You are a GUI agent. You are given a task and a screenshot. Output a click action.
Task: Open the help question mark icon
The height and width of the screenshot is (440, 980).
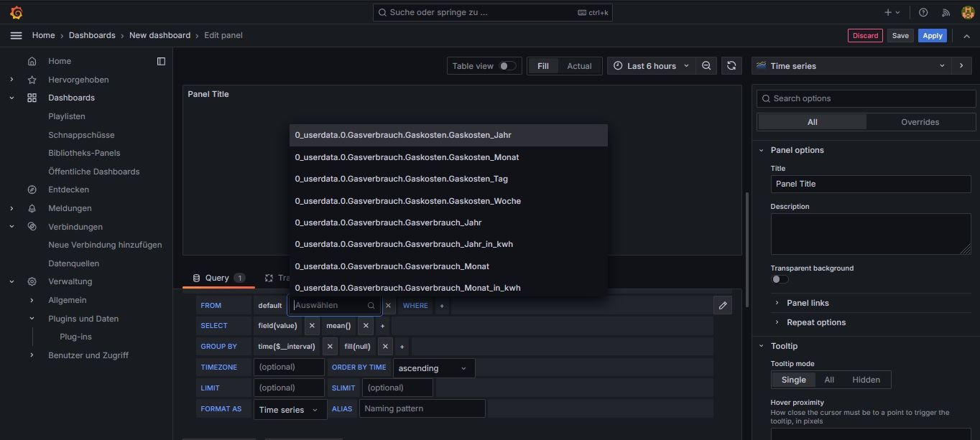pos(923,12)
